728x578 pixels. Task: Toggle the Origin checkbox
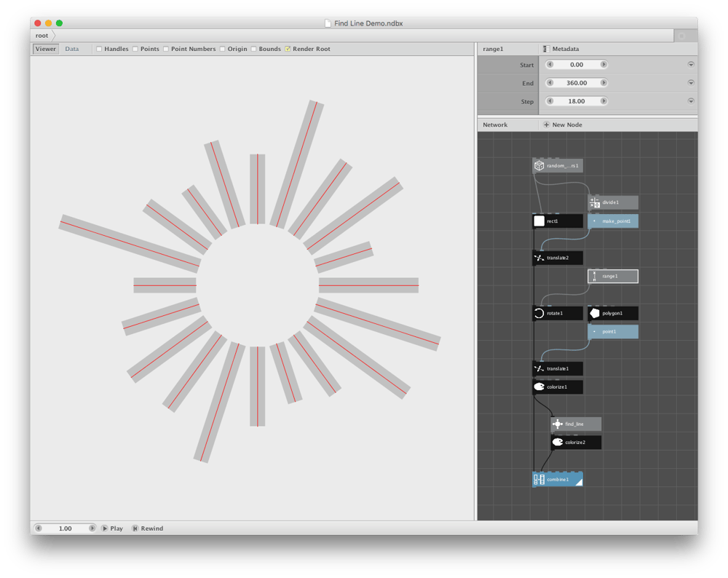coord(222,49)
